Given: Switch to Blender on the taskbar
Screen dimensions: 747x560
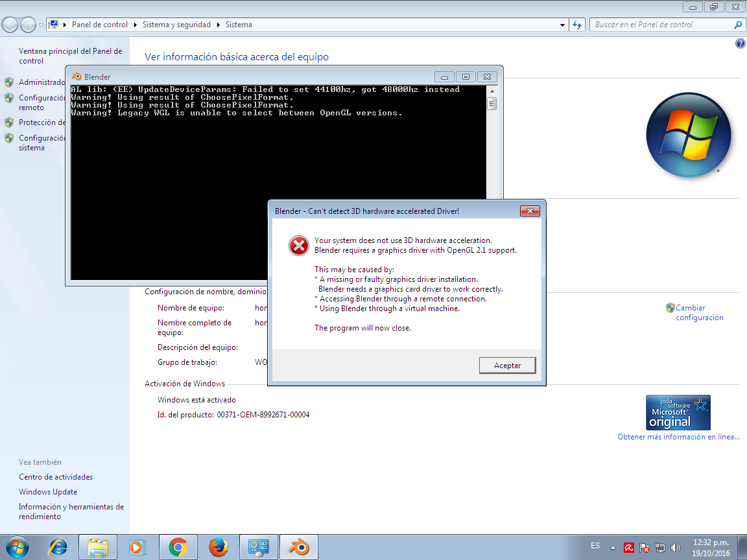Looking at the screenshot, I should (x=299, y=547).
